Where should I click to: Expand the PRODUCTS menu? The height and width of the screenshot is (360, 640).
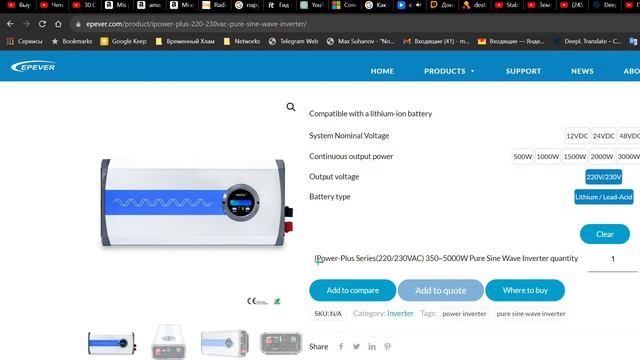tap(449, 71)
